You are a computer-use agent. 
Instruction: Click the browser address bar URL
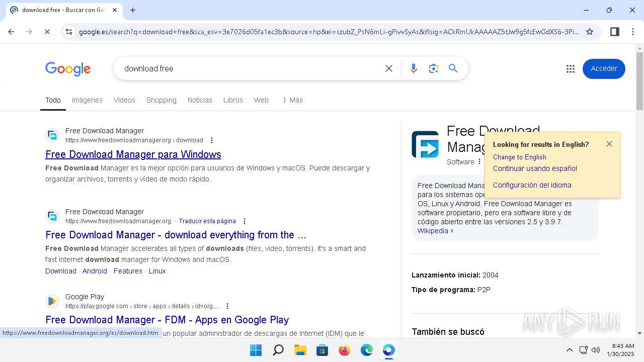tap(329, 32)
